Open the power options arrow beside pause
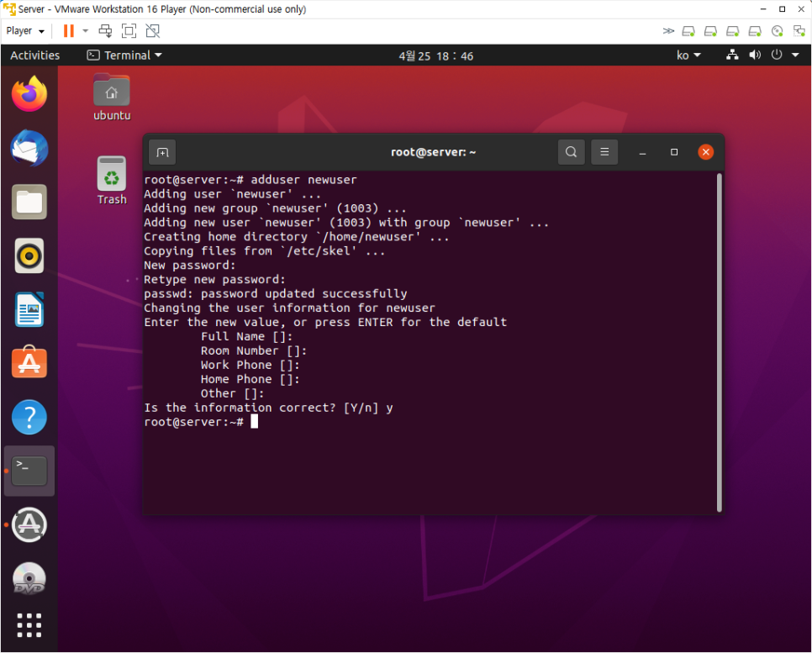This screenshot has width=812, height=653. click(x=86, y=31)
